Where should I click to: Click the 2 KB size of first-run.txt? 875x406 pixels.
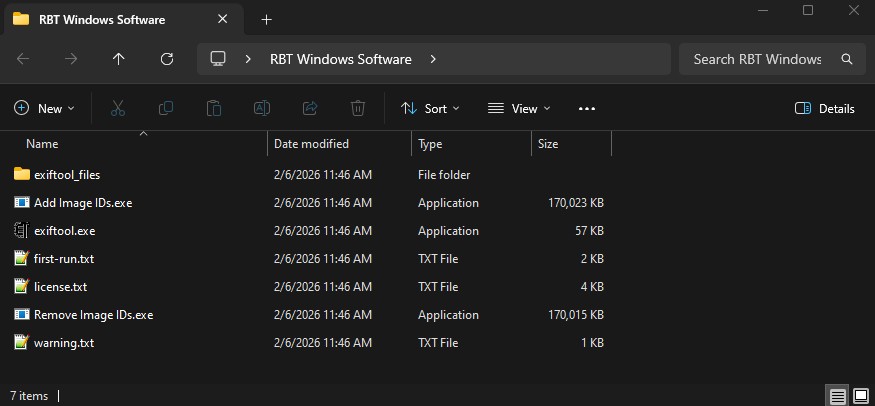(592, 259)
